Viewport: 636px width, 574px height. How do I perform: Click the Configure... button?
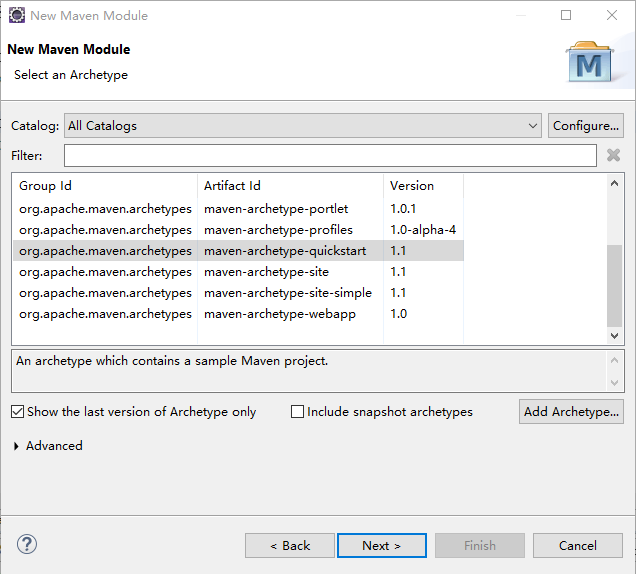click(586, 125)
